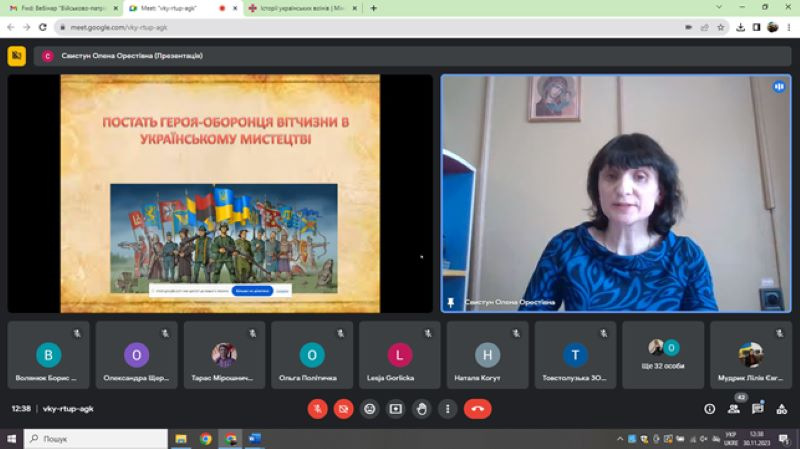Select the Волянюк Борис participant tile
800x449 pixels.
[48, 355]
